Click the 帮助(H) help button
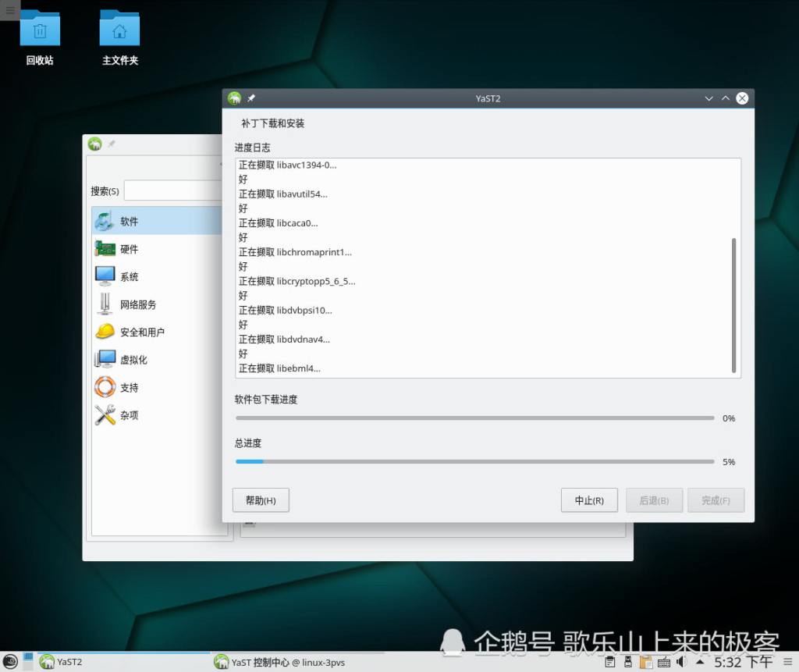Screen dimensions: 799x672 pos(261,500)
